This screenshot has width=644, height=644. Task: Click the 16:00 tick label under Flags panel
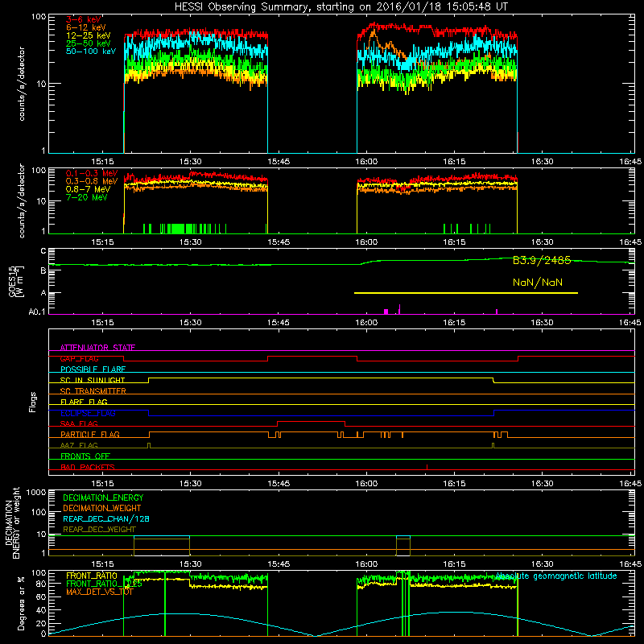[x=366, y=484]
